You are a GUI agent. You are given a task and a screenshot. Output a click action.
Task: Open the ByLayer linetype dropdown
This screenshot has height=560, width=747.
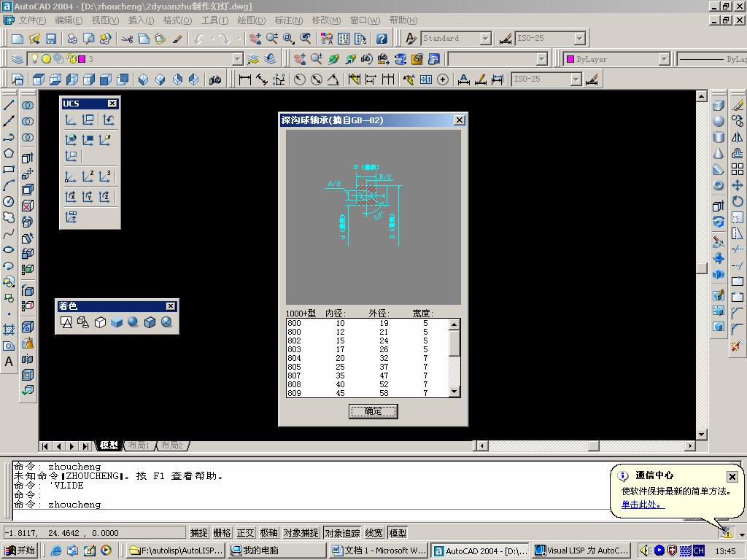tap(712, 59)
